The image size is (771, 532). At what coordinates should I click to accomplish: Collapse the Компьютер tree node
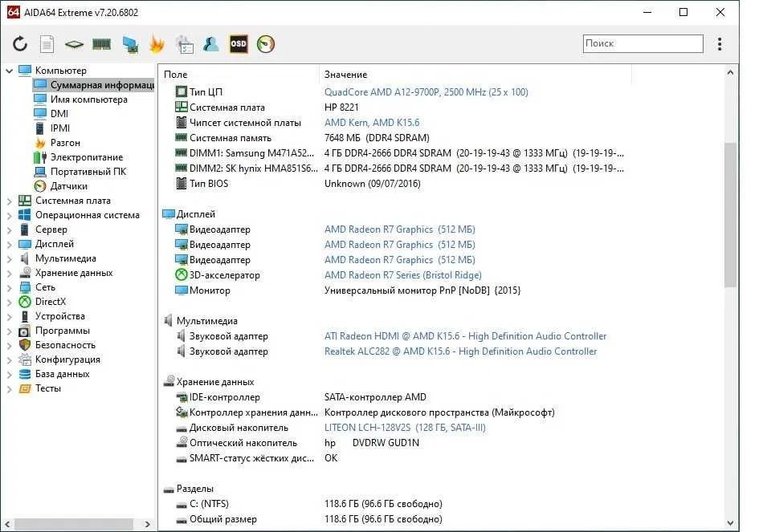coord(9,71)
